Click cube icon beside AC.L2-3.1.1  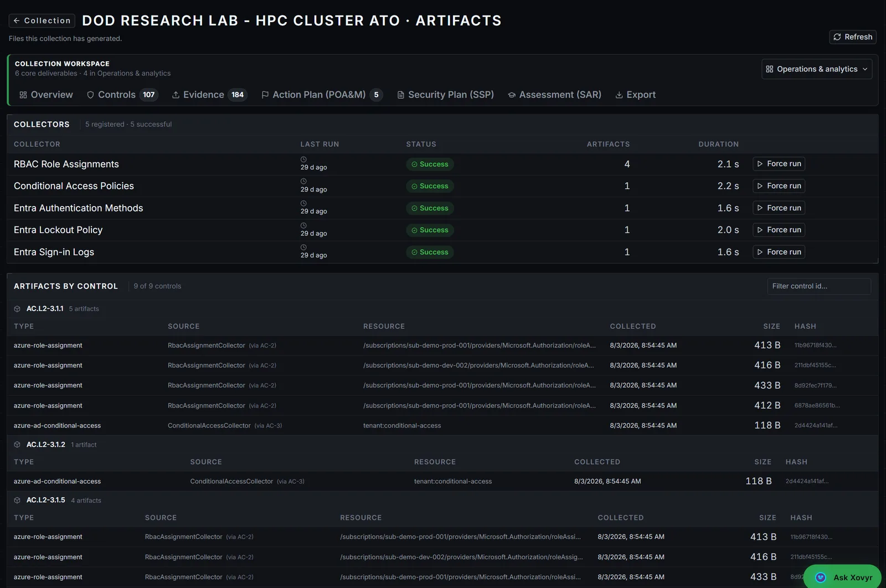[17, 309]
